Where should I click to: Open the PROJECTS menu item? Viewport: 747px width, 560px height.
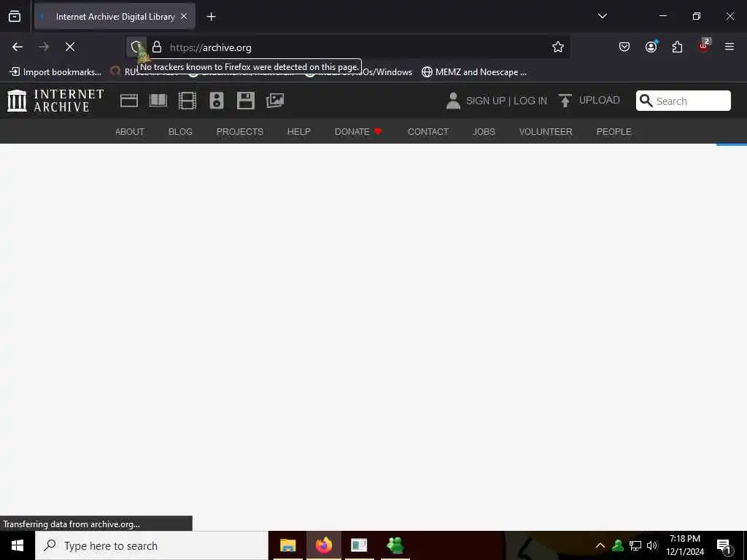point(239,132)
